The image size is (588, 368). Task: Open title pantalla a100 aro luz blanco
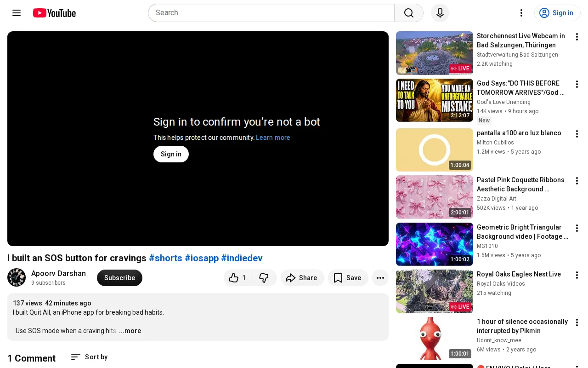(519, 133)
